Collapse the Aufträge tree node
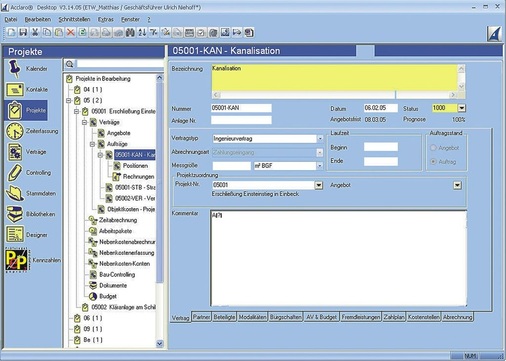 (x=92, y=144)
